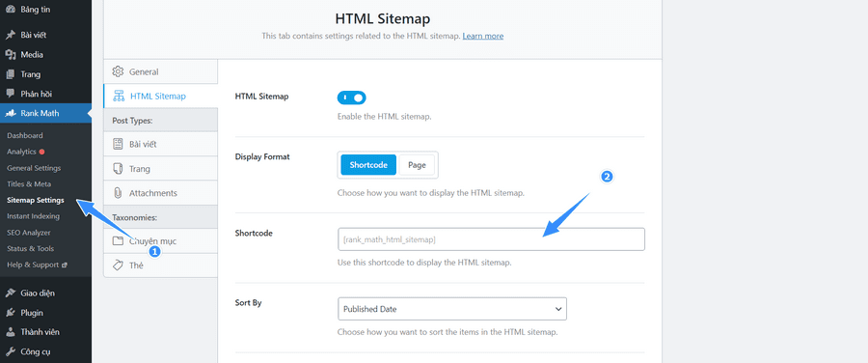The width and height of the screenshot is (868, 363).
Task: Open Help & Support submenu item
Action: click(x=33, y=265)
